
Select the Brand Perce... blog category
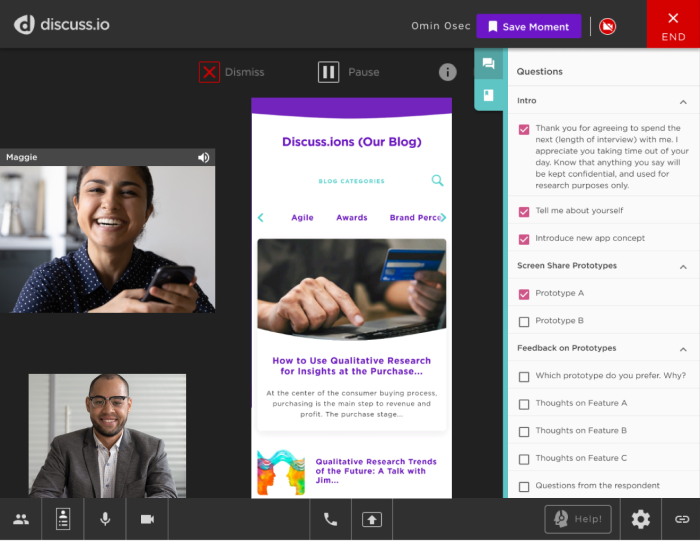click(x=415, y=218)
